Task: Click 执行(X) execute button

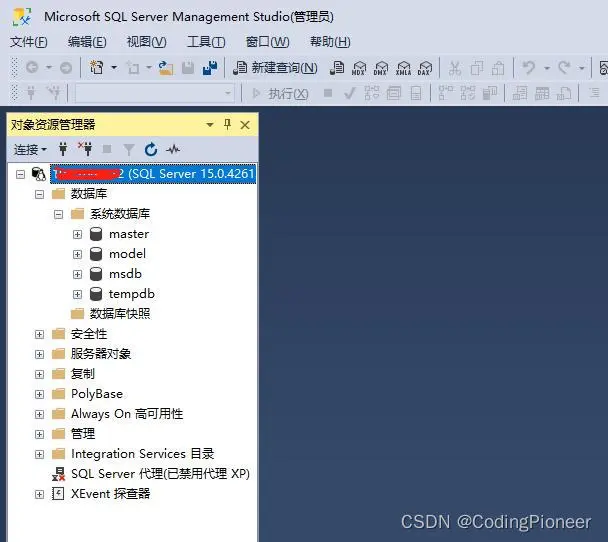Action: coord(280,93)
